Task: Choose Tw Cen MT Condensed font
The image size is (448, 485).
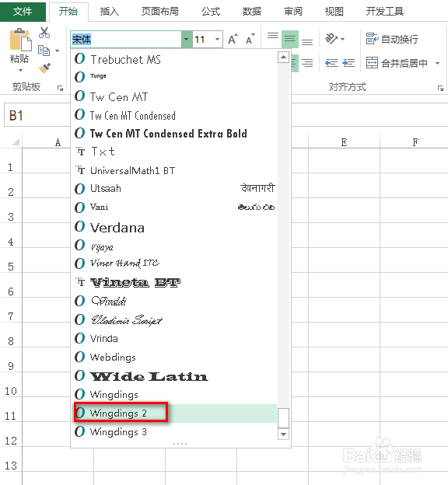Action: (175, 115)
